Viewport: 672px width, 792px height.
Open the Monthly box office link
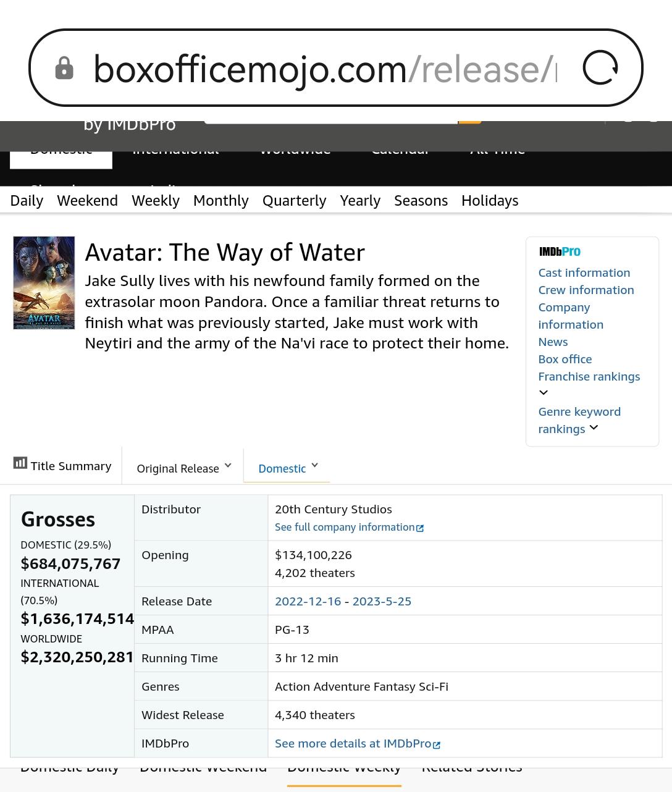tap(220, 200)
